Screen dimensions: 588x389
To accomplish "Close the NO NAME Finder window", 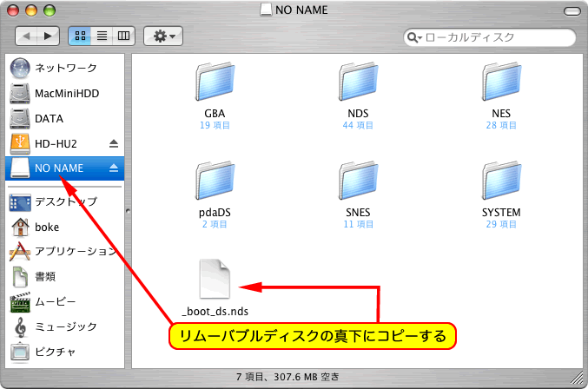I will point(13,10).
